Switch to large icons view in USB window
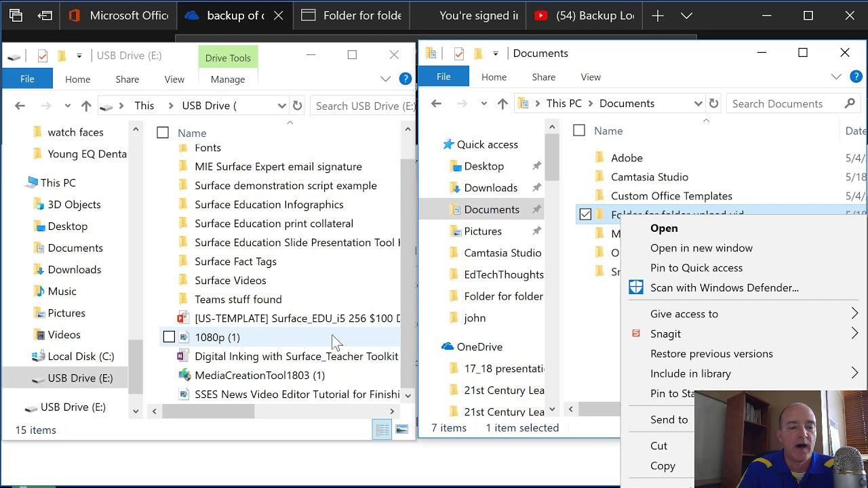The width and height of the screenshot is (868, 488). [402, 430]
